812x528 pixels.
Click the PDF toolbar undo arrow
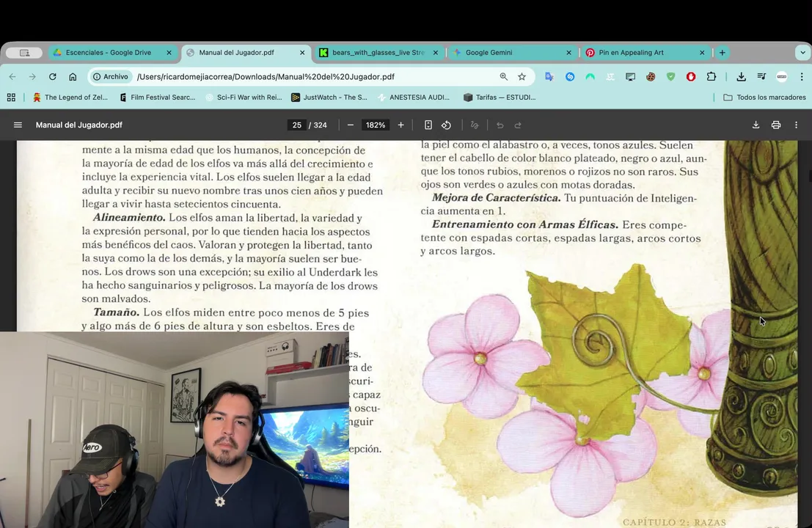coord(500,125)
